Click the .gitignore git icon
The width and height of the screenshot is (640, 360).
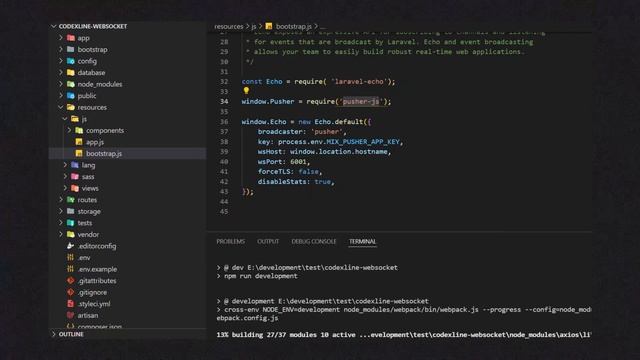[x=71, y=292]
